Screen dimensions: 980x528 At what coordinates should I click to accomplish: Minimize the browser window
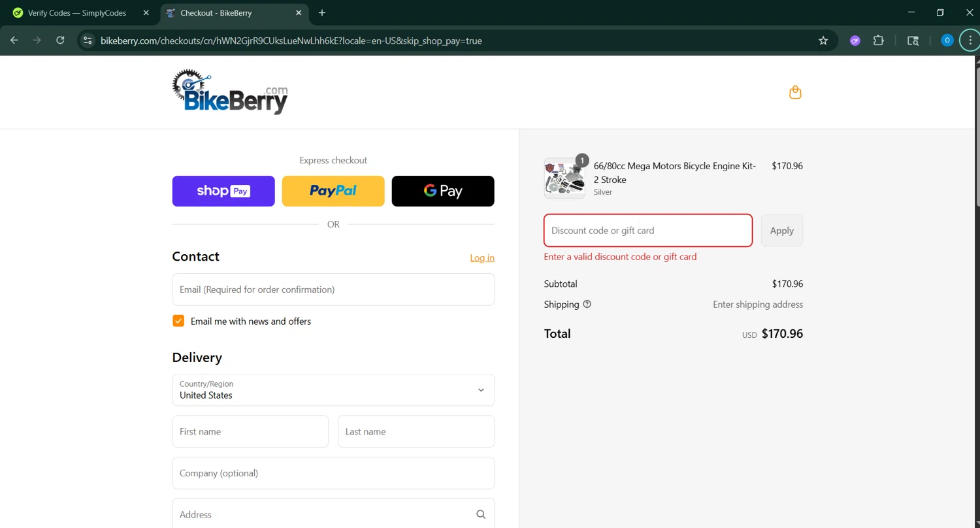(911, 12)
